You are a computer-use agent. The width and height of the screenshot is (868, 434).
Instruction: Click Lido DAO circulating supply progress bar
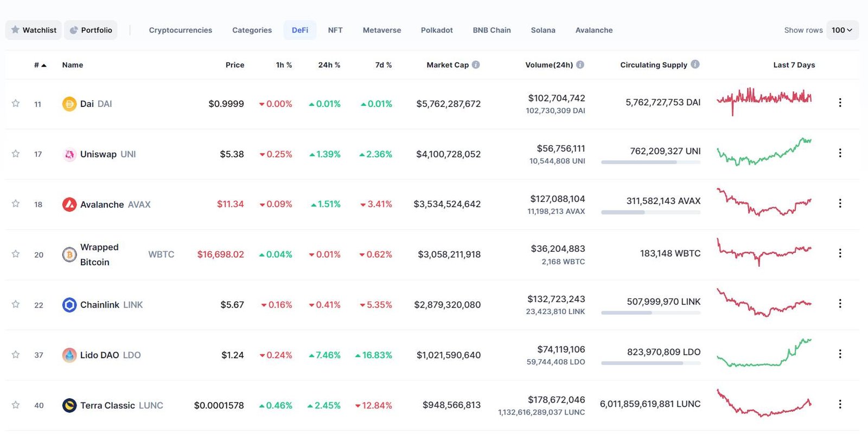(650, 363)
